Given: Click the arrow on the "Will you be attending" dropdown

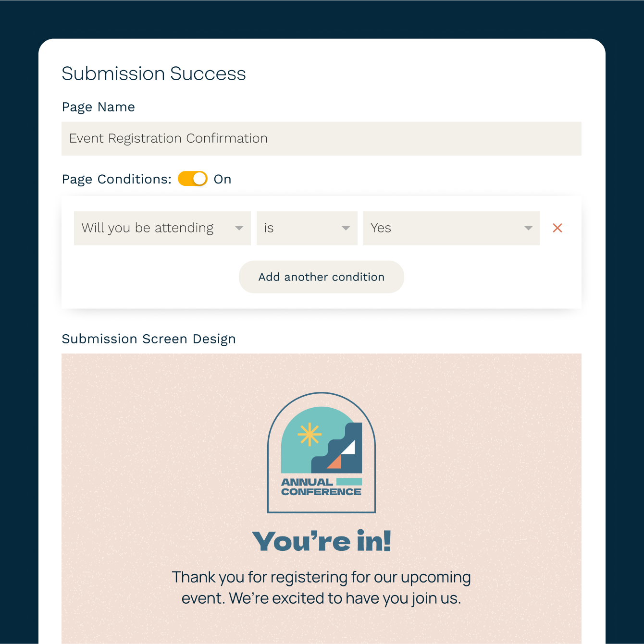Looking at the screenshot, I should coord(239,228).
